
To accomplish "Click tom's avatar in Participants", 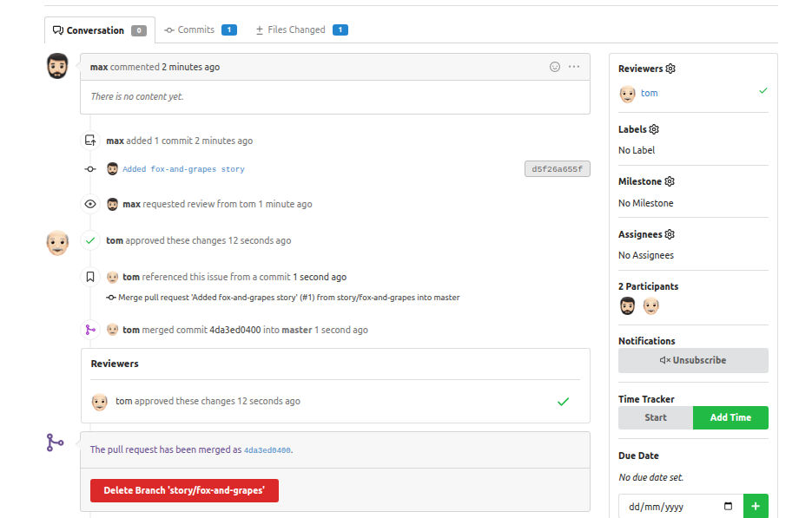I will 651,305.
